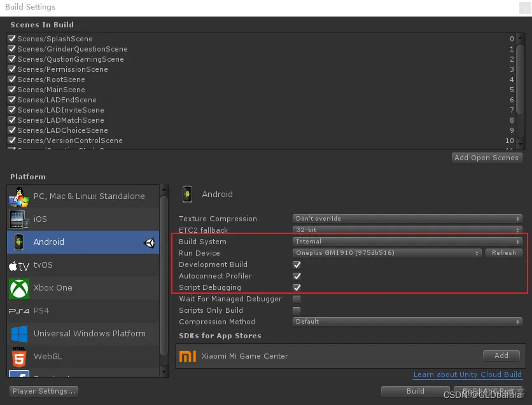Click Refresh button for run devices
Screen dimensions: 532x405
pyautogui.click(x=504, y=253)
